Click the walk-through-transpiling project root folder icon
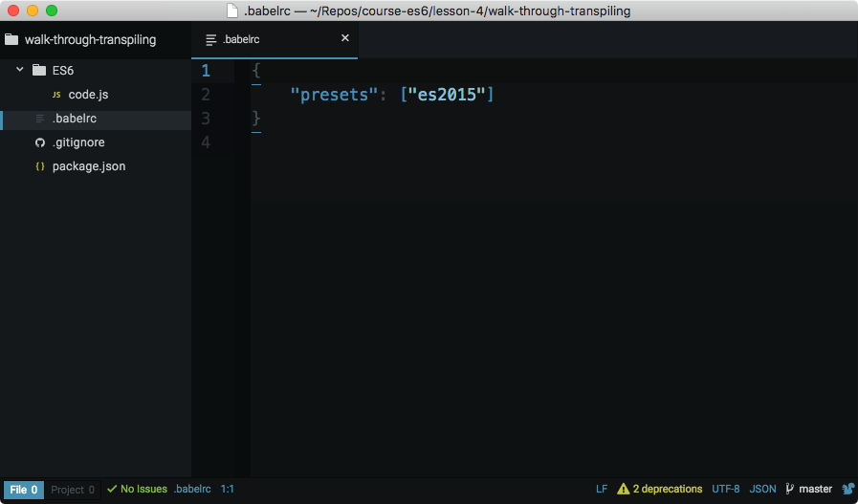Viewport: 858px width, 504px height. (x=11, y=40)
